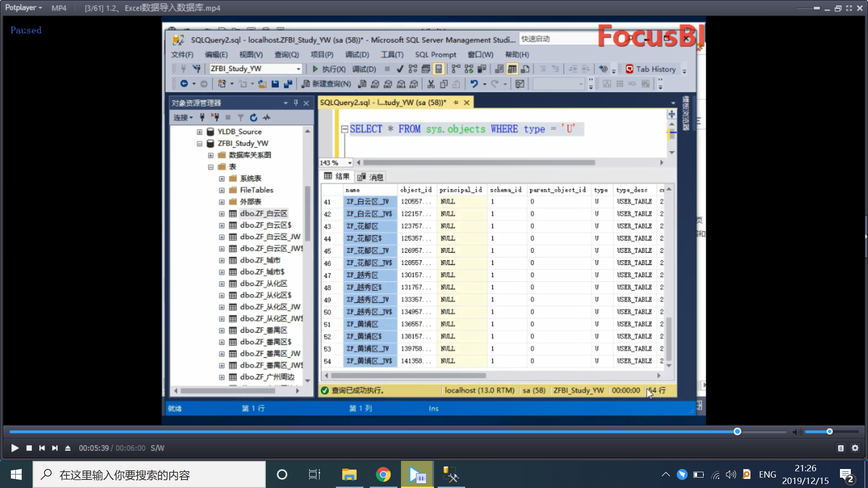Click the video progress seek bar

(x=362, y=432)
